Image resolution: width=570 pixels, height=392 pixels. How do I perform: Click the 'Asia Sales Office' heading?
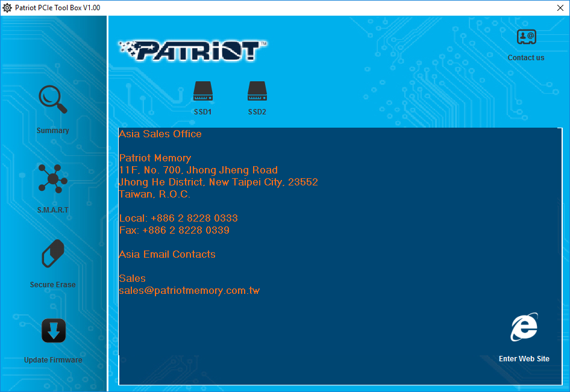160,134
